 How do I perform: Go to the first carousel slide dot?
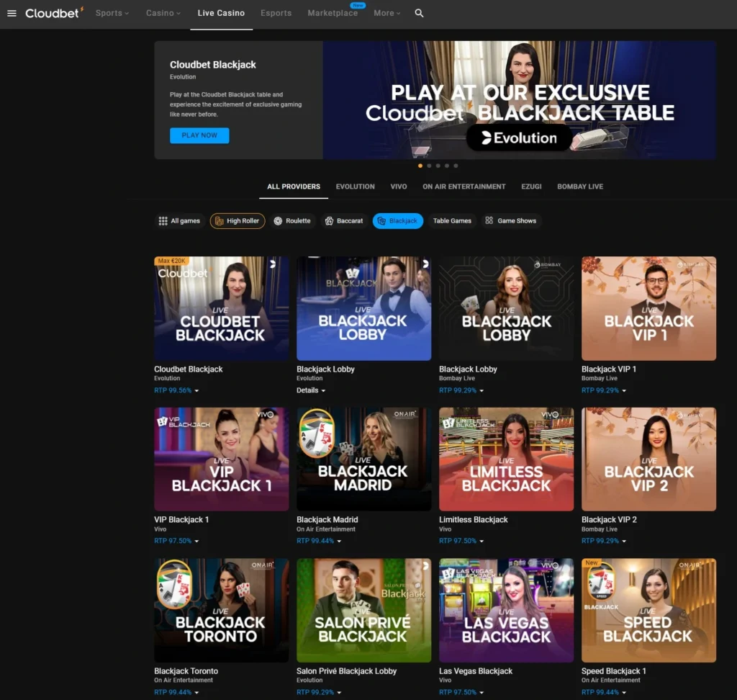tap(420, 166)
